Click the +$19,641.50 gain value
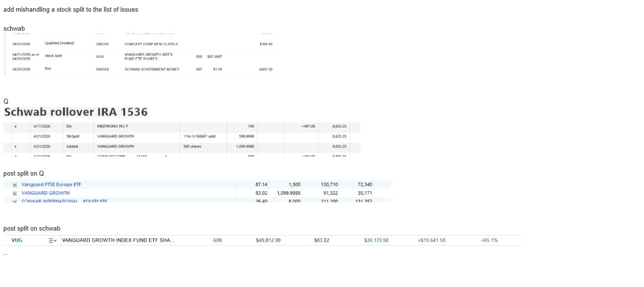This screenshot has width=644, height=287. click(x=432, y=240)
